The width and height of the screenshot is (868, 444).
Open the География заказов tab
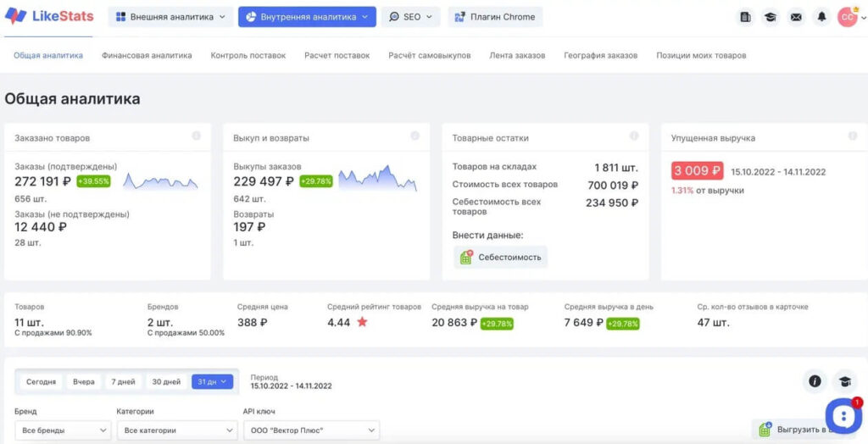click(600, 56)
